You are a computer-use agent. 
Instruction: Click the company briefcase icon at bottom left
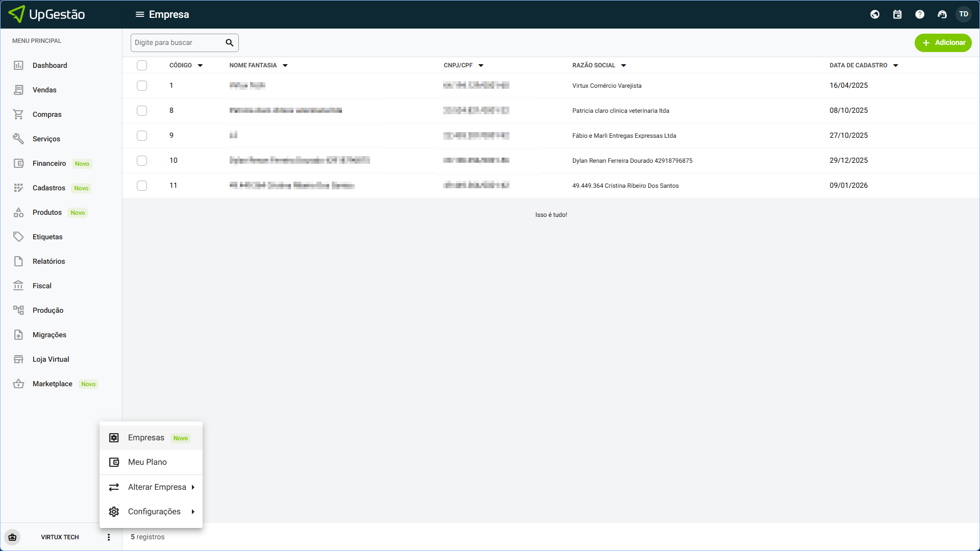click(12, 537)
